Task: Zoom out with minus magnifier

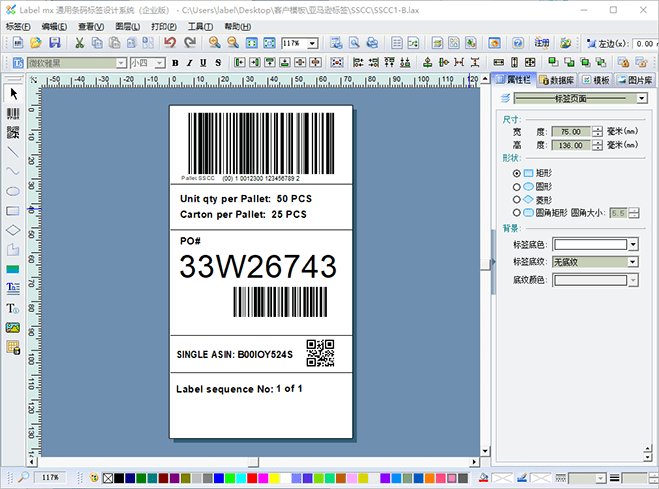Action: click(233, 43)
